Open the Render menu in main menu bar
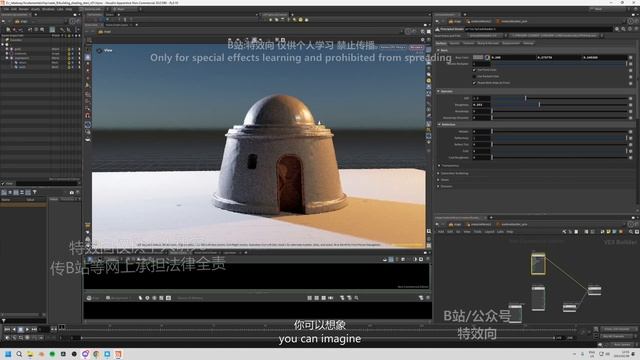The width and height of the screenshot is (640, 360). coord(24,9)
